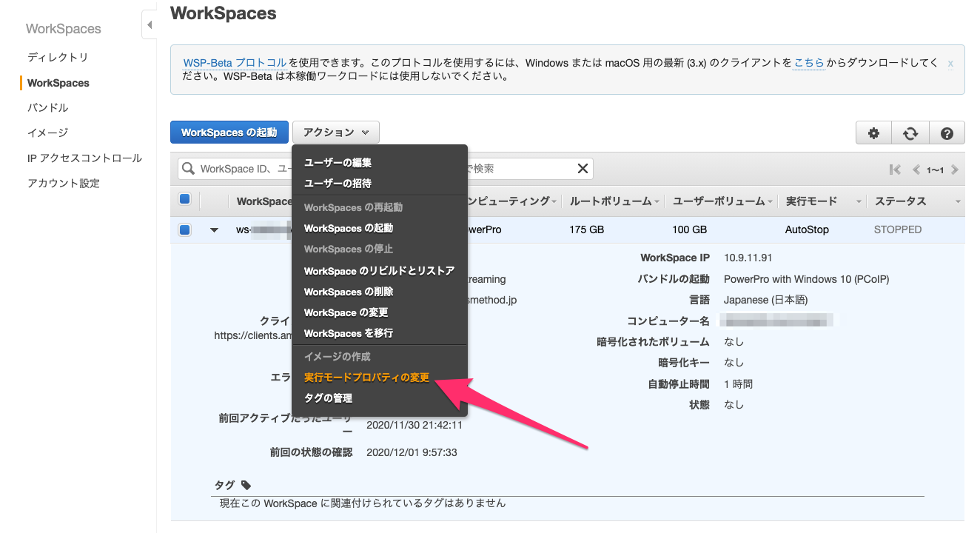This screenshot has width=980, height=533.
Task: Uncheck the WorkSpace row checkbox
Action: (185, 229)
